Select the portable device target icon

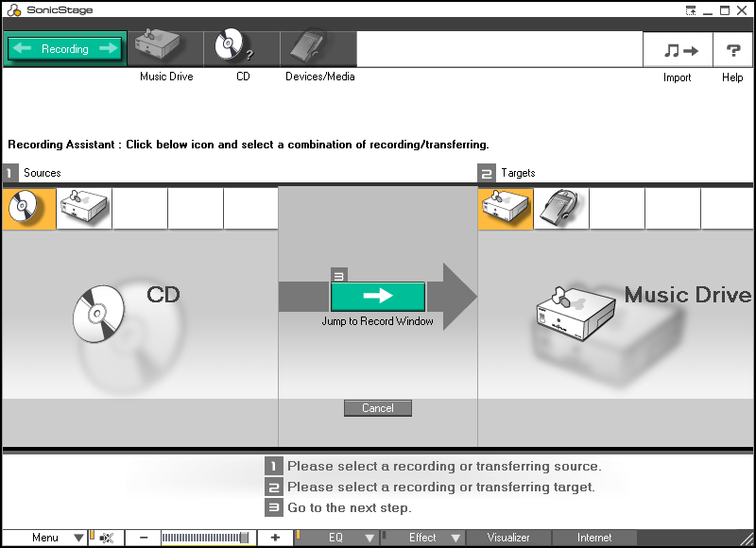click(561, 209)
